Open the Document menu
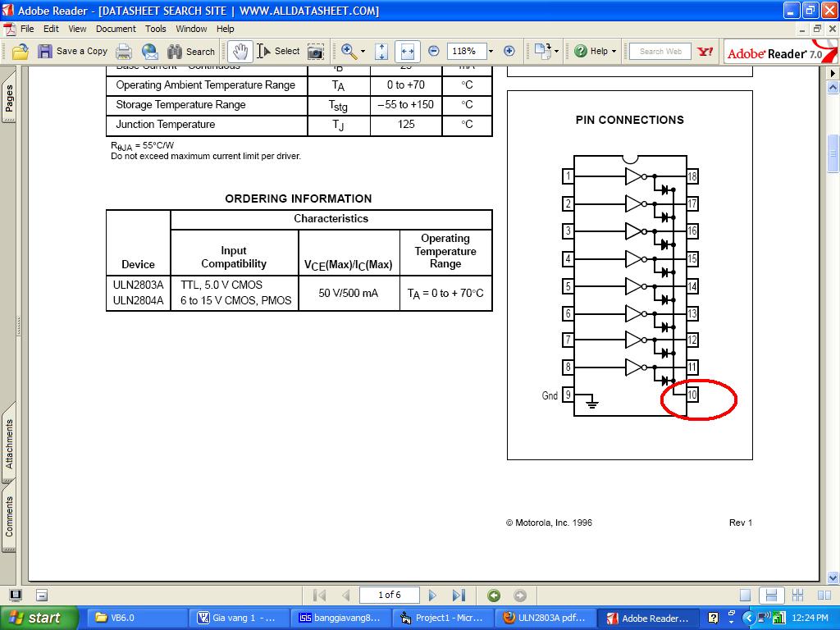This screenshot has width=840, height=630. pos(116,29)
